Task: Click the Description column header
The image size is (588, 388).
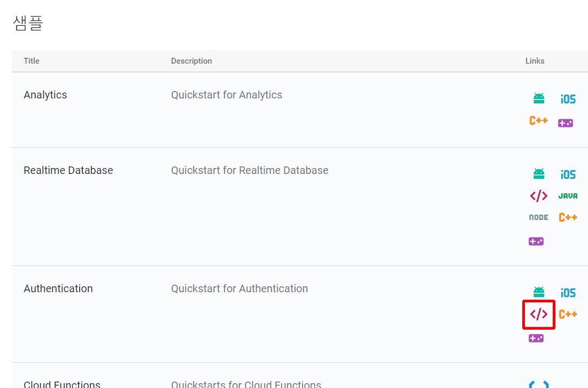Action: point(191,61)
